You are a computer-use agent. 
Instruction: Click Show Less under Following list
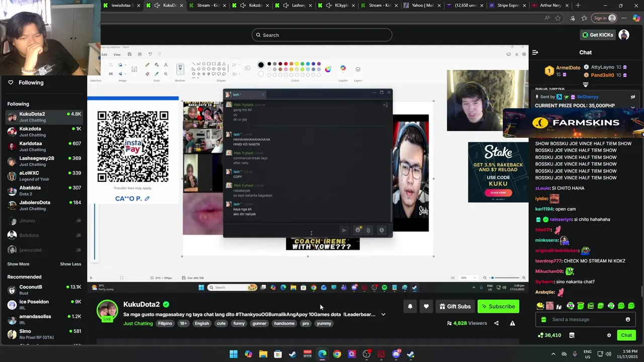[70, 264]
